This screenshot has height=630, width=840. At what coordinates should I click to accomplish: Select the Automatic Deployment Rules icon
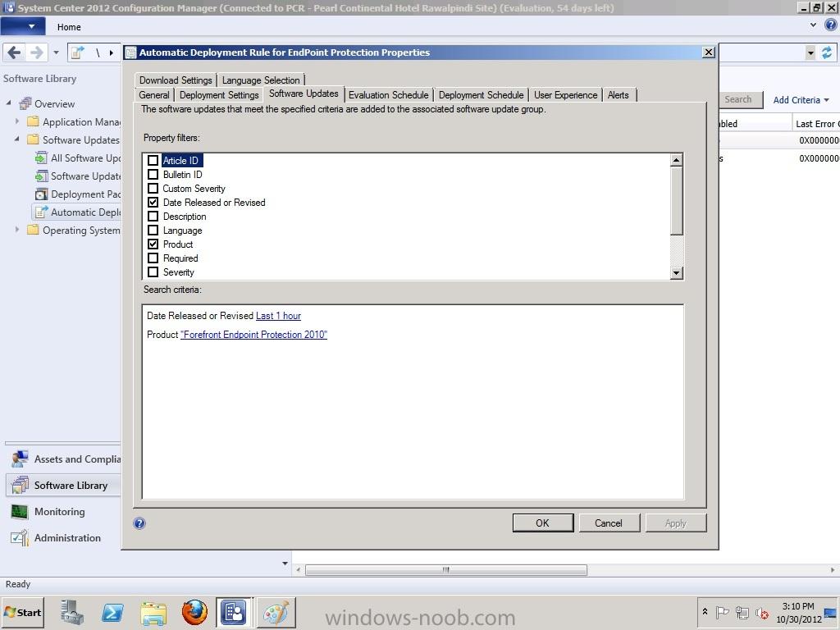click(41, 212)
